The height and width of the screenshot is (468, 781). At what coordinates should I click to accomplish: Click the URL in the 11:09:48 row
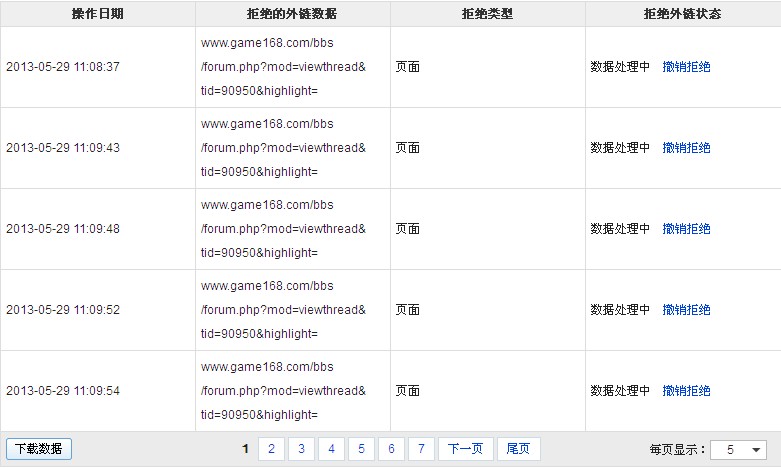pyautogui.click(x=283, y=229)
